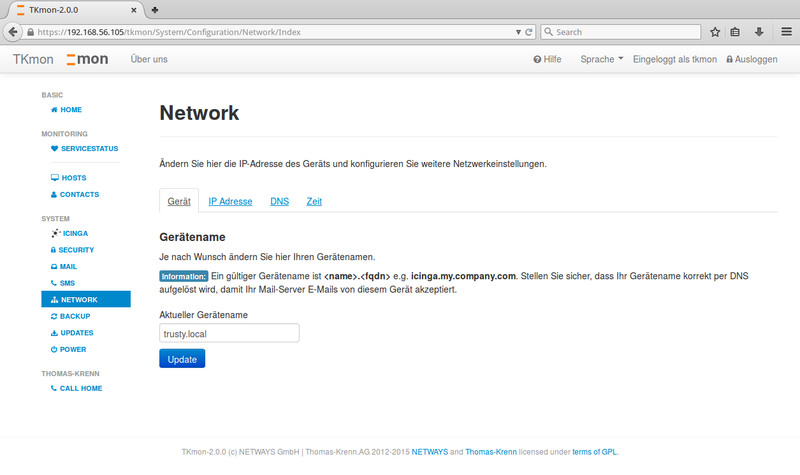This screenshot has height=475, width=800.
Task: Open URL history dropdown arrow in address bar
Action: coord(518,32)
